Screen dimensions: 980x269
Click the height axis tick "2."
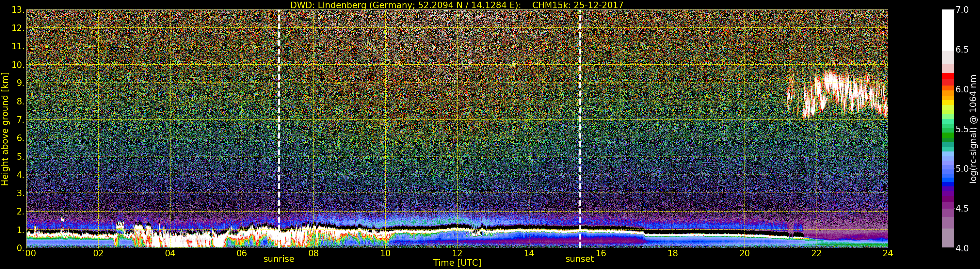(x=21, y=211)
